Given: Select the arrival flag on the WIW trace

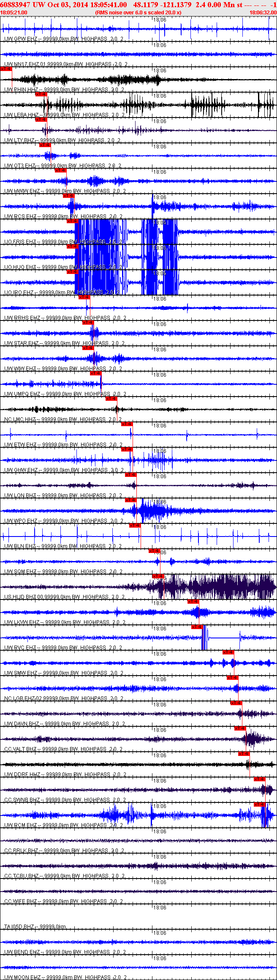Looking at the screenshot, I should pyautogui.click(x=88, y=348).
